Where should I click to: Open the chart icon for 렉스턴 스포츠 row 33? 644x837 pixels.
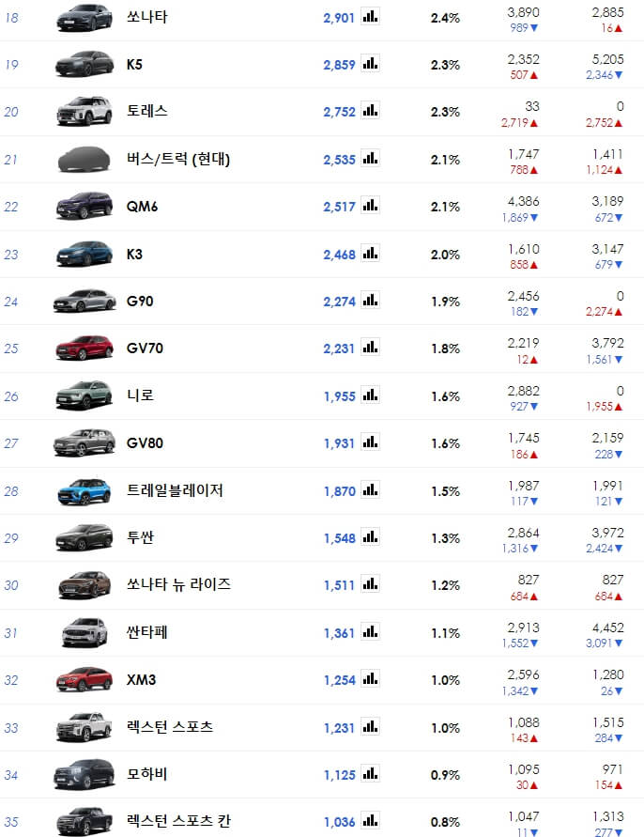370,727
